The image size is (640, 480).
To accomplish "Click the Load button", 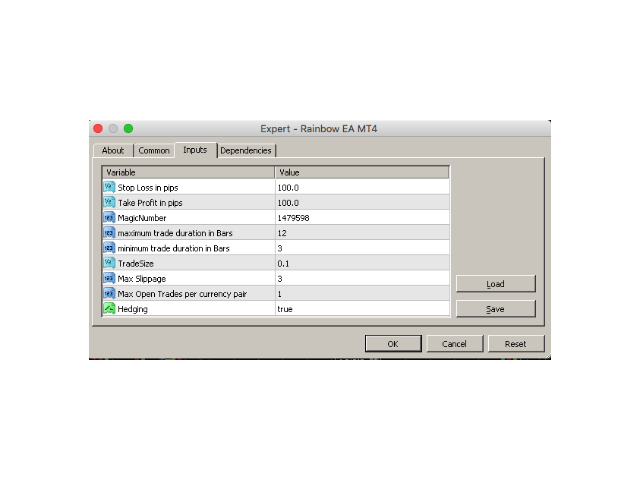I will coord(496,284).
